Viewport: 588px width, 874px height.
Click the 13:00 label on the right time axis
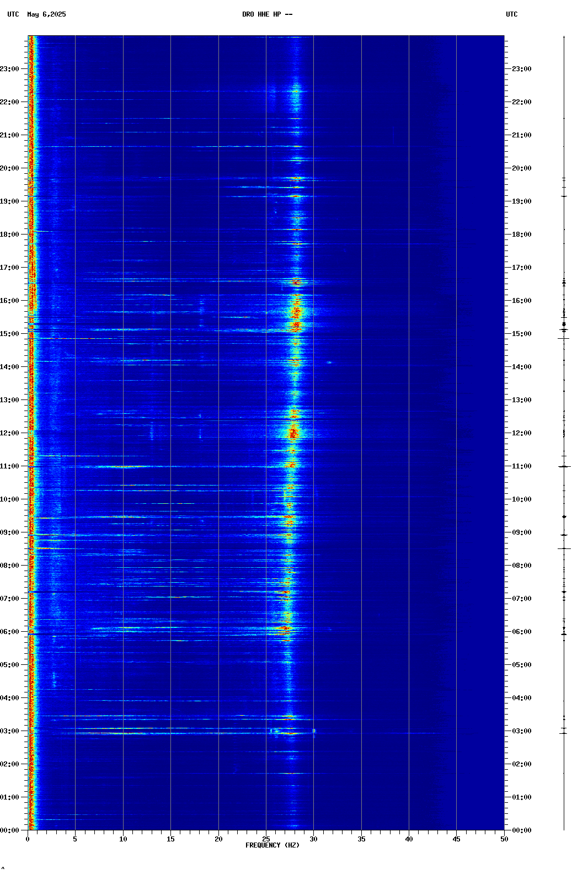pos(522,400)
